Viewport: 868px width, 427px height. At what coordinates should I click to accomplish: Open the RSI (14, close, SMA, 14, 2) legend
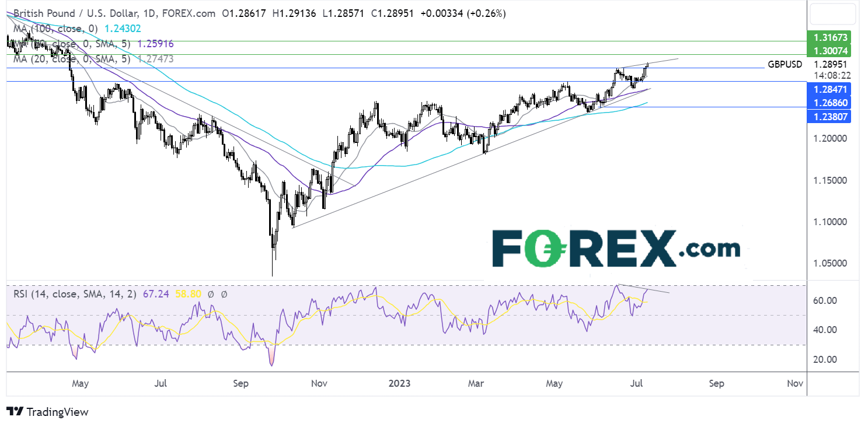[x=75, y=294]
